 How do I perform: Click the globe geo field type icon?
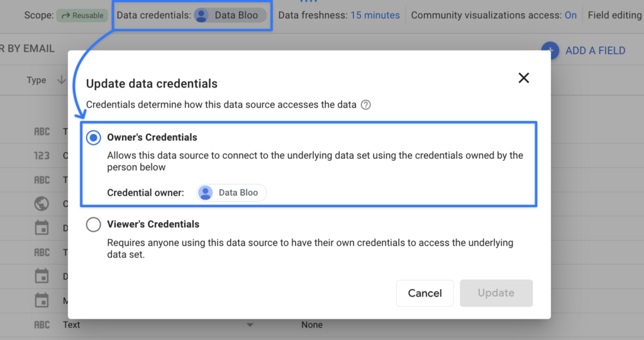coord(42,204)
